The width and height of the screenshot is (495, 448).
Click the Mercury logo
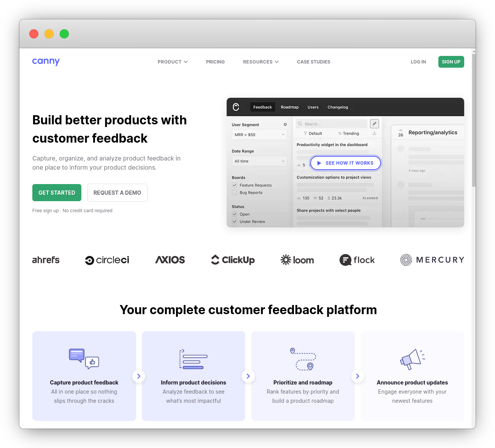(432, 260)
